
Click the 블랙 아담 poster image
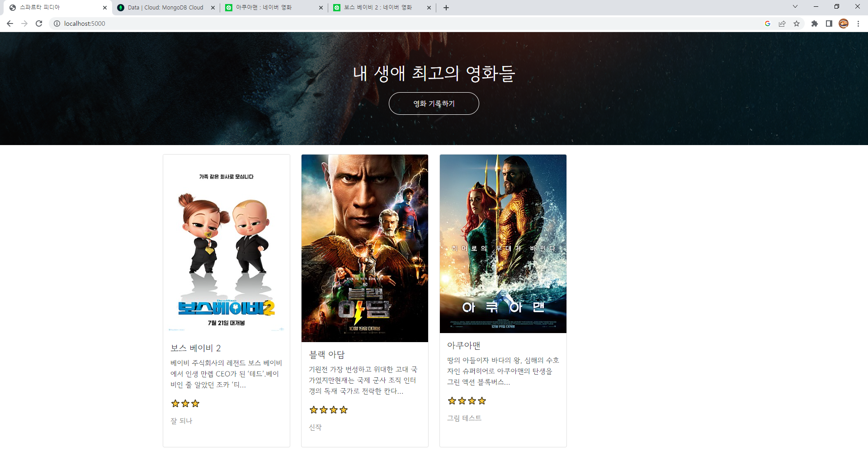365,248
